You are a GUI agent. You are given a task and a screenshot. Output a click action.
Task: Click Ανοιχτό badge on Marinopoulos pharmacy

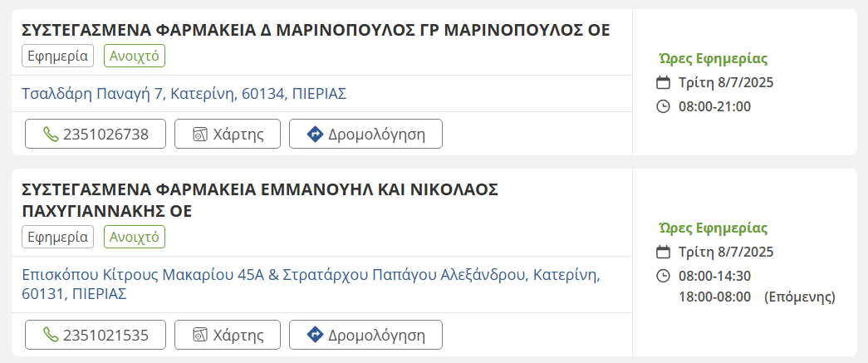[x=135, y=56]
